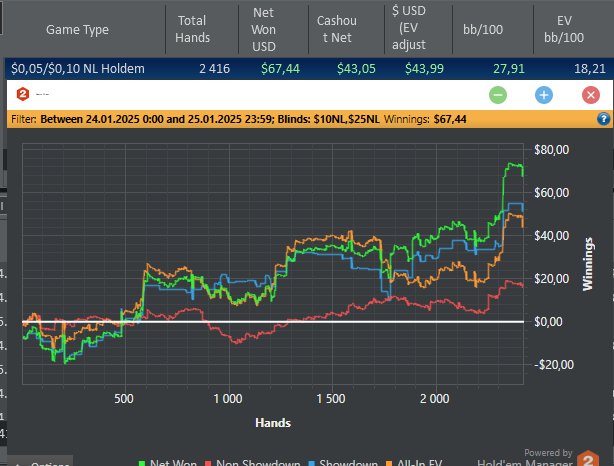614x466 pixels.
Task: Sort by EV bb/100 column header
Action: 564,29
